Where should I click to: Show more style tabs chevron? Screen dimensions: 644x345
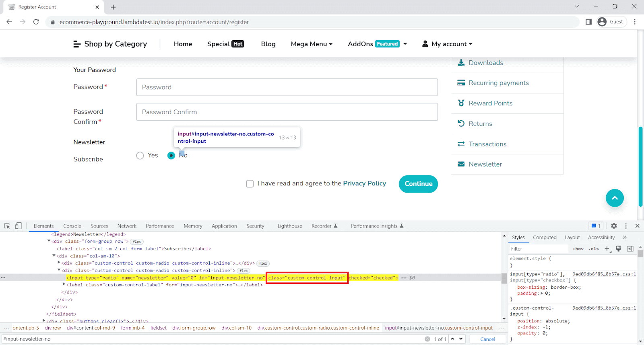coord(625,237)
